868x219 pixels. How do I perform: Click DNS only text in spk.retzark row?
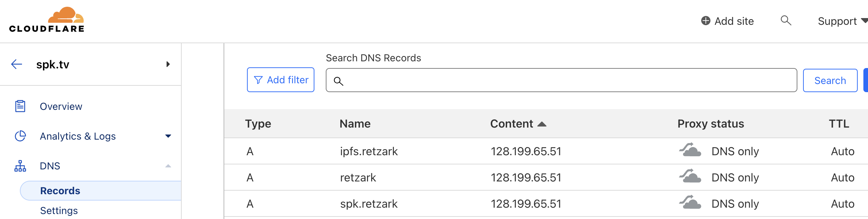point(735,204)
